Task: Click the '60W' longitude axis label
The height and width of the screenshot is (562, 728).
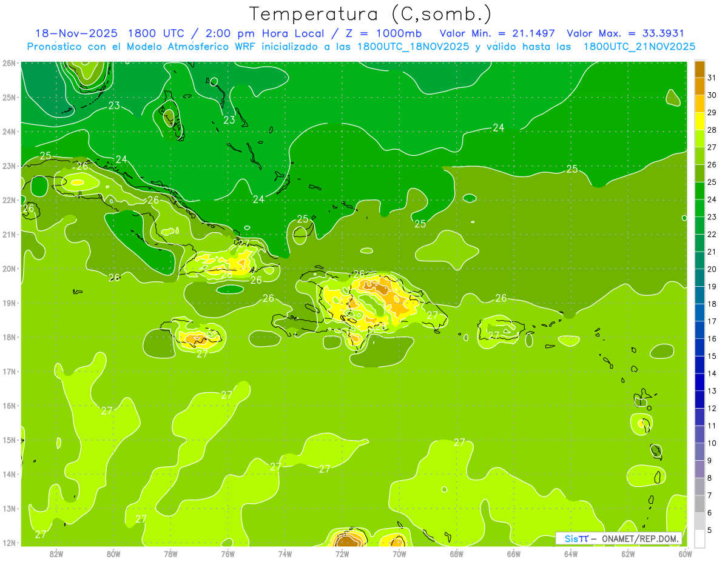Action: (x=686, y=554)
